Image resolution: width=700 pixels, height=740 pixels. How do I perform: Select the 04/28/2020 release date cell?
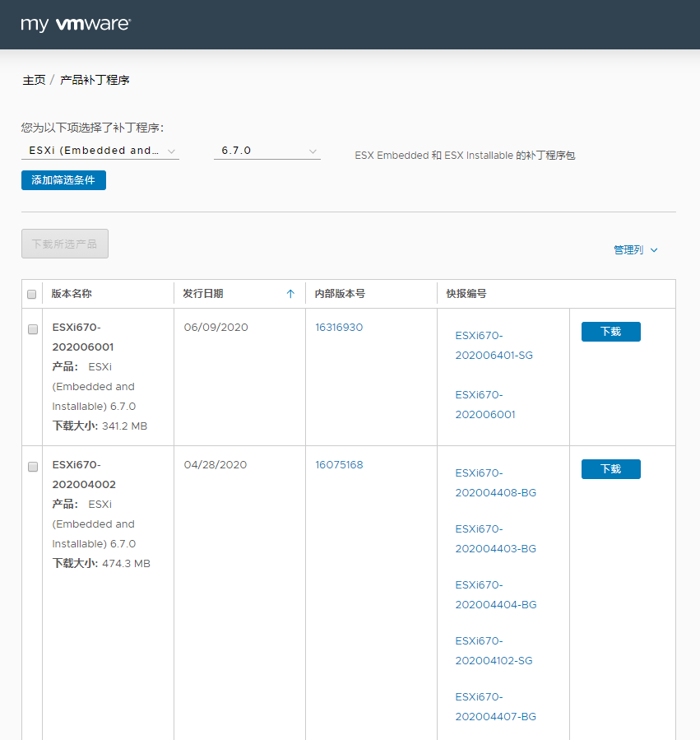tap(216, 465)
